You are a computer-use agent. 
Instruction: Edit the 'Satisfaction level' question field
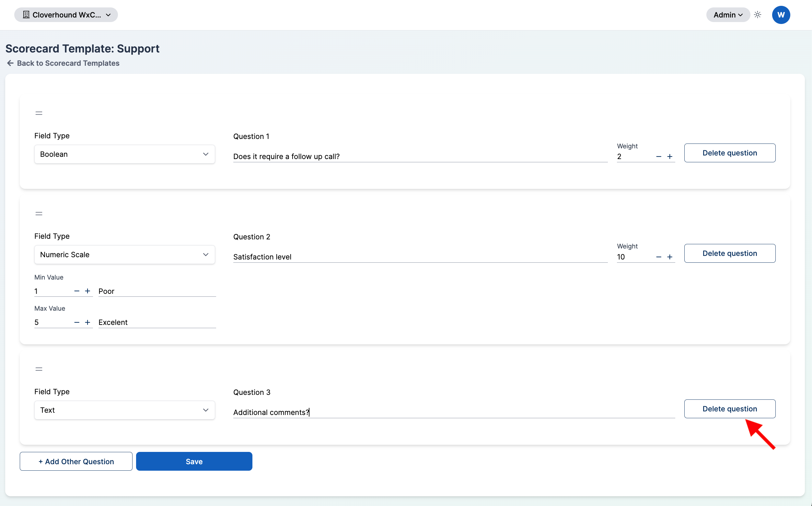click(x=420, y=257)
